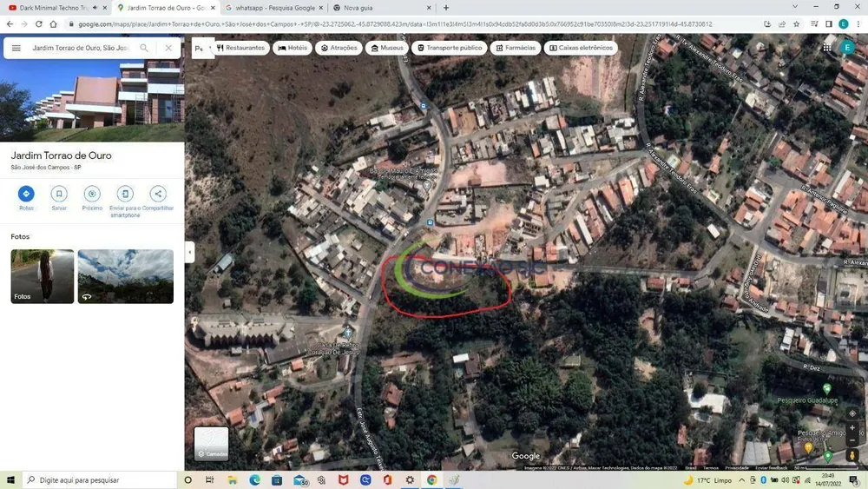
Task: Open the notification center icon
Action: click(x=854, y=480)
